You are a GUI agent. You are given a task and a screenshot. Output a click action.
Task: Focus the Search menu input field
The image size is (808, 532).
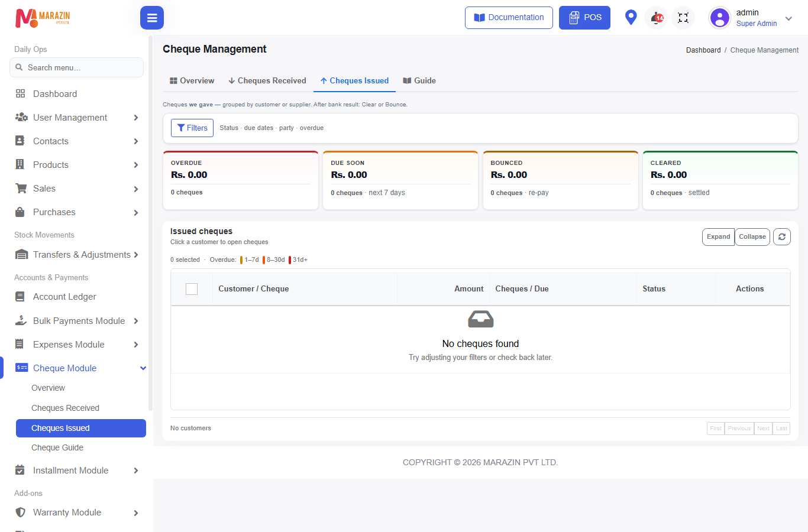pos(76,67)
